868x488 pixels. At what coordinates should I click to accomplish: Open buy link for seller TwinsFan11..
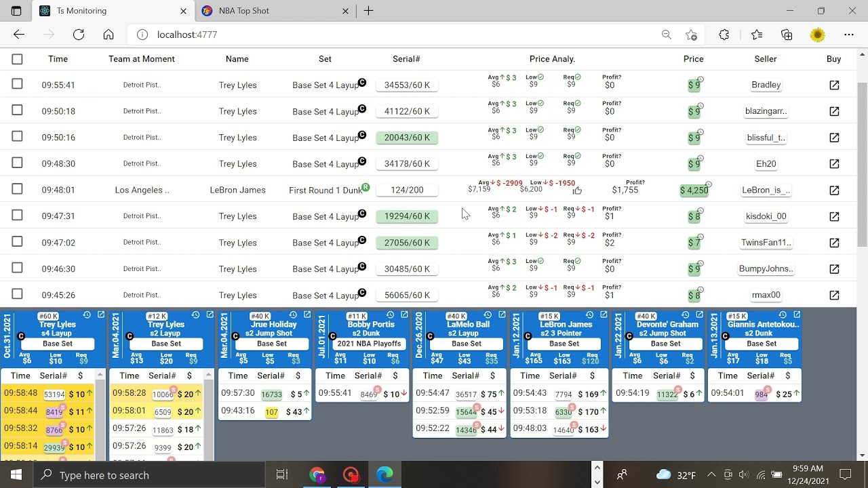tap(834, 243)
